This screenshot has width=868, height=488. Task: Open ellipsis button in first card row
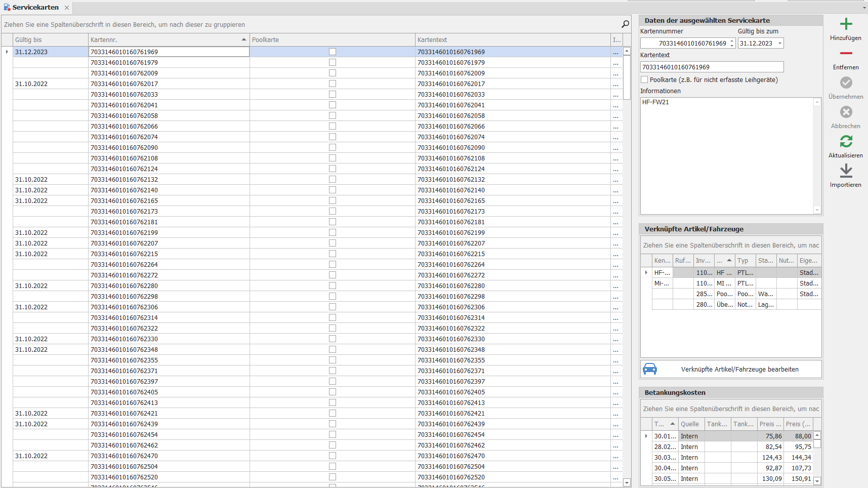click(615, 52)
